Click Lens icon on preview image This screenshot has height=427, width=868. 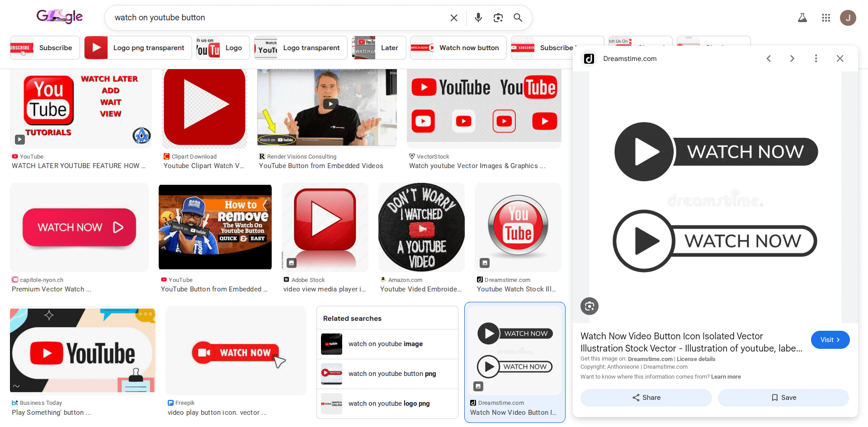(x=589, y=306)
